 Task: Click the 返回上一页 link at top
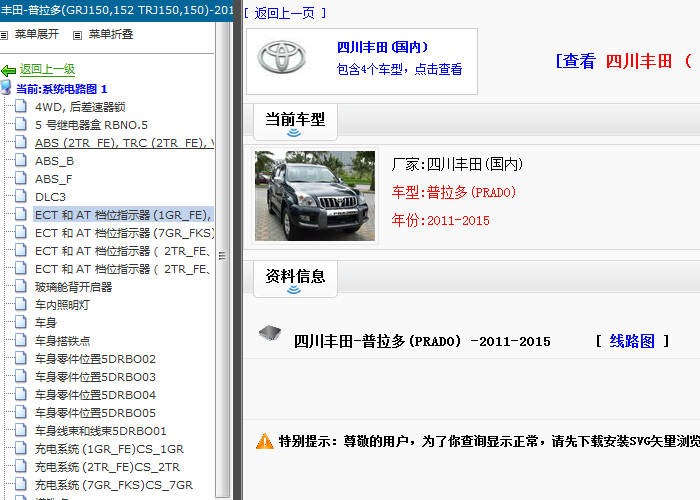click(x=284, y=13)
